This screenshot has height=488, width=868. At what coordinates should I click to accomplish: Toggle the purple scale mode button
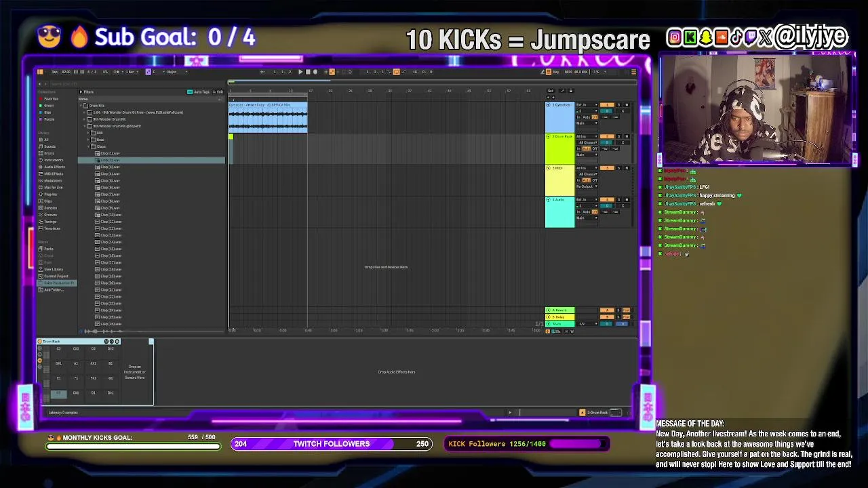(x=149, y=72)
